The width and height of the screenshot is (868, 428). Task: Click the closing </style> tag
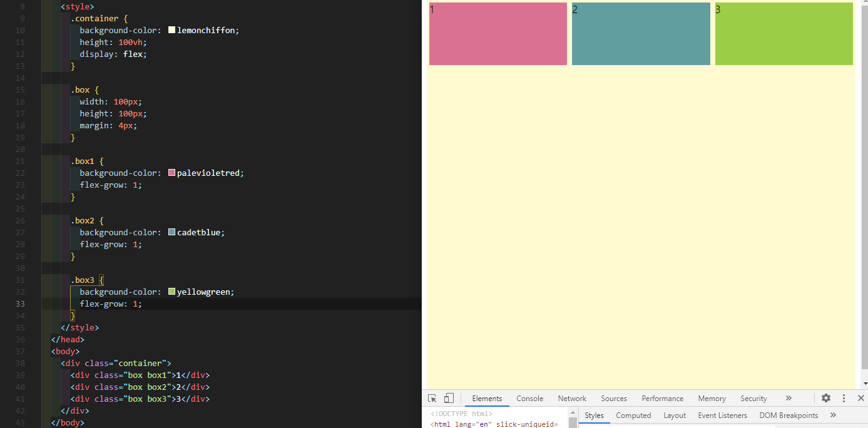[79, 327]
